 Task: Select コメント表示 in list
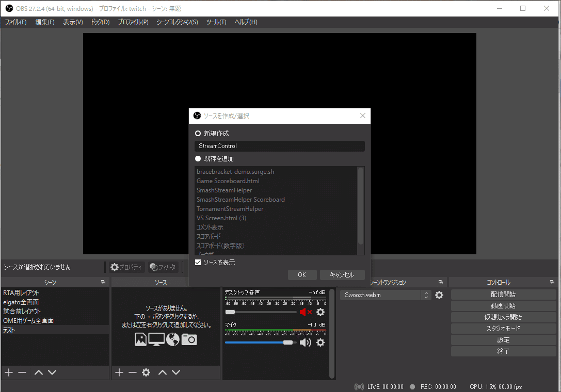[x=276, y=227]
